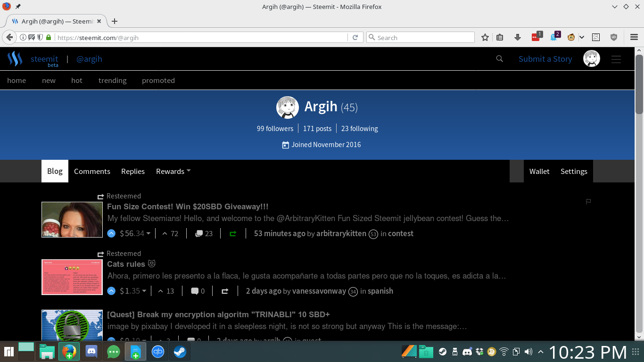Open the Greasemonkey monkey icon
The width and height of the screenshot is (644, 362).
tap(571, 37)
